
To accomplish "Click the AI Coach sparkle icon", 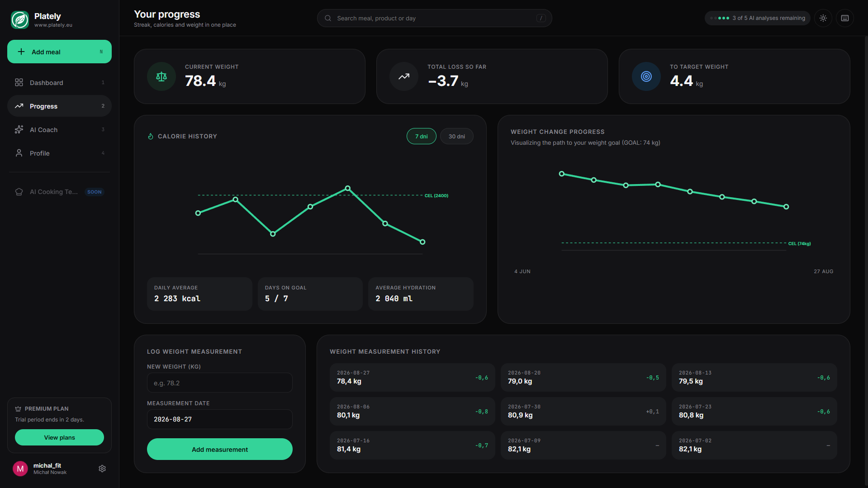I will point(19,130).
